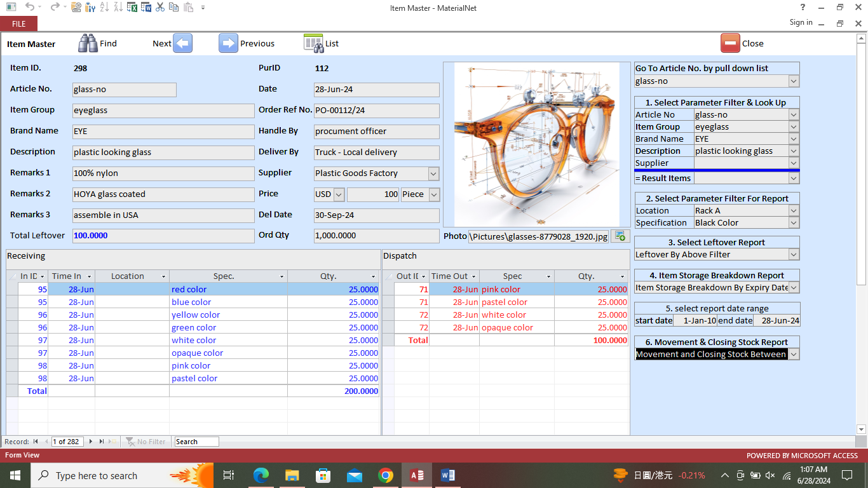Select pastel color in Dispatch table
The height and width of the screenshot is (488, 868).
tap(505, 302)
